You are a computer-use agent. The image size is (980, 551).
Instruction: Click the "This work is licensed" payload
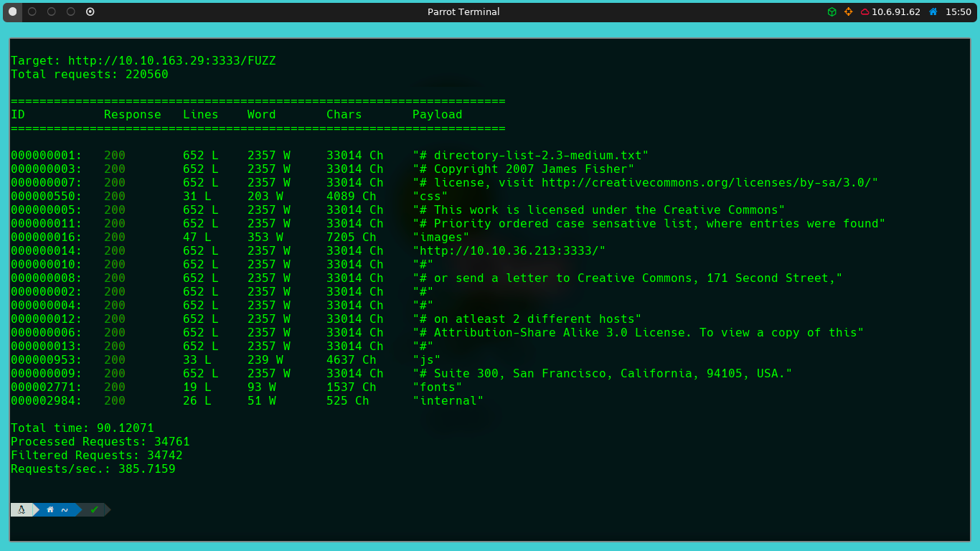pyautogui.click(x=599, y=210)
